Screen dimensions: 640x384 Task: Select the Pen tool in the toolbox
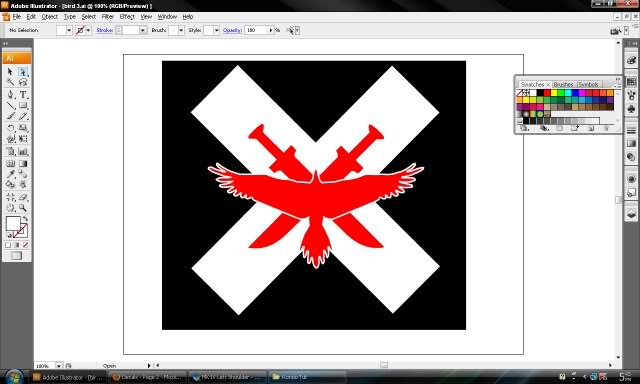click(10, 95)
